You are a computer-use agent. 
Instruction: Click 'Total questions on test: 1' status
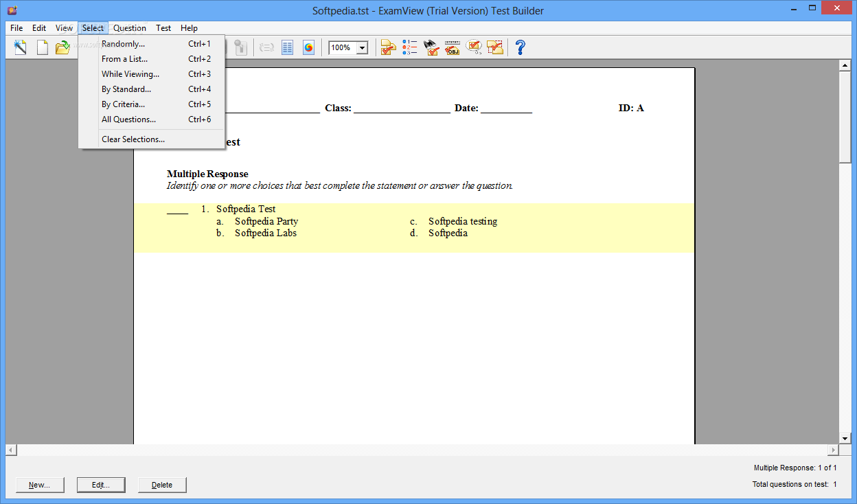pyautogui.click(x=795, y=485)
